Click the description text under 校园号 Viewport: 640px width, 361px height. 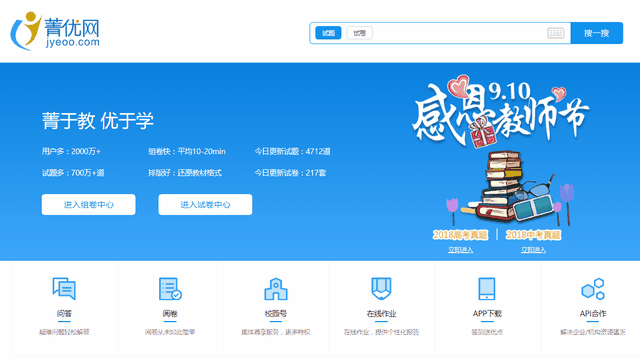[276, 332]
